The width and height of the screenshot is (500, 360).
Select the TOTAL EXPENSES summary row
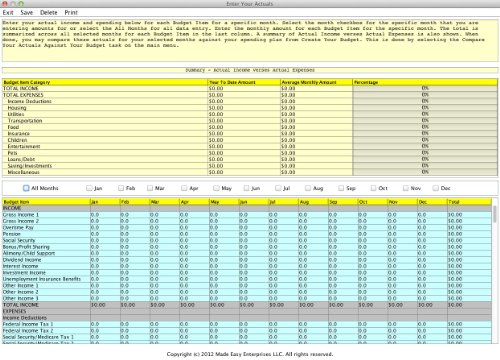click(250, 95)
